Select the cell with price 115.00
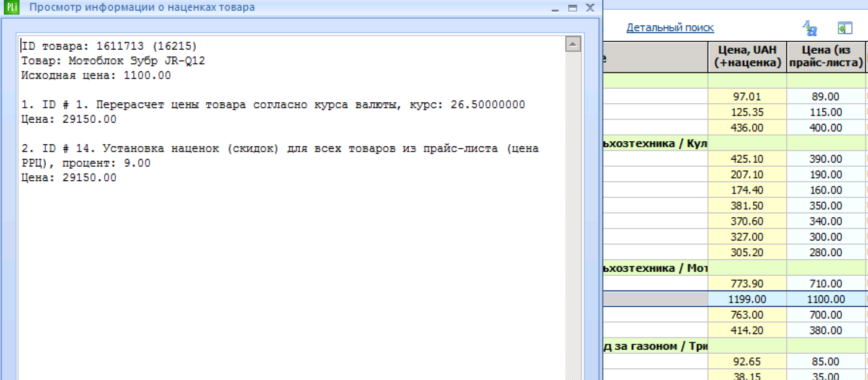The width and height of the screenshot is (868, 380). [826, 112]
